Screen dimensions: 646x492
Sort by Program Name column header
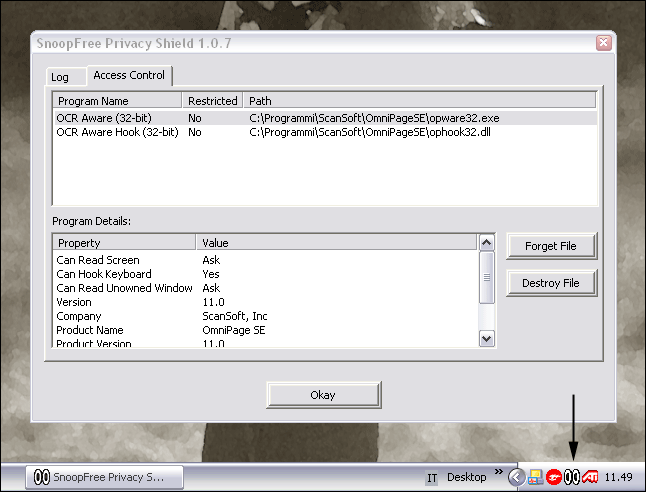click(x=117, y=101)
